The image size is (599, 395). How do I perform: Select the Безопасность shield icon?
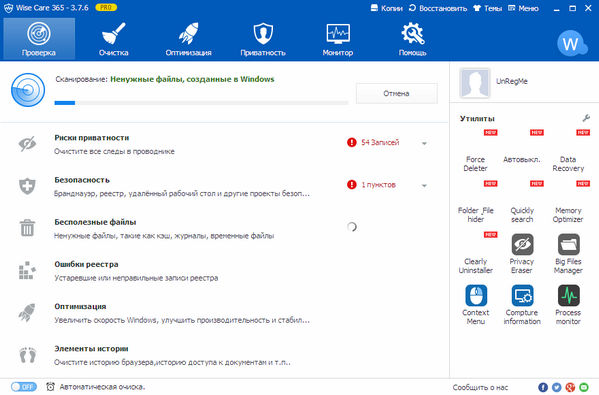[x=28, y=186]
